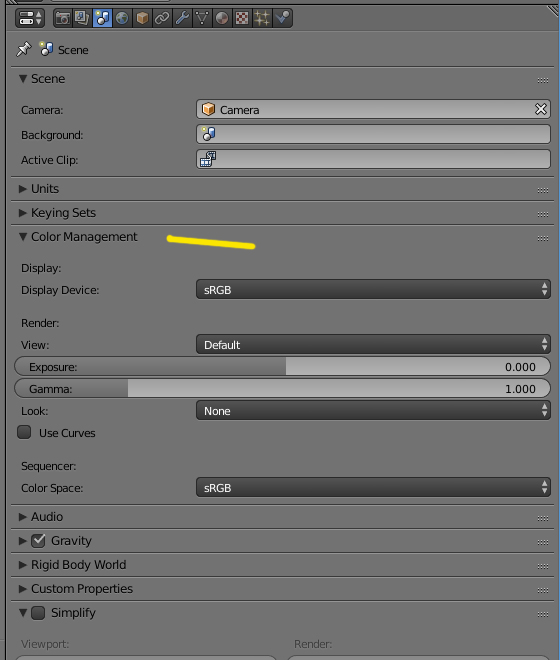Open the Render Layers properties tab

click(x=82, y=18)
